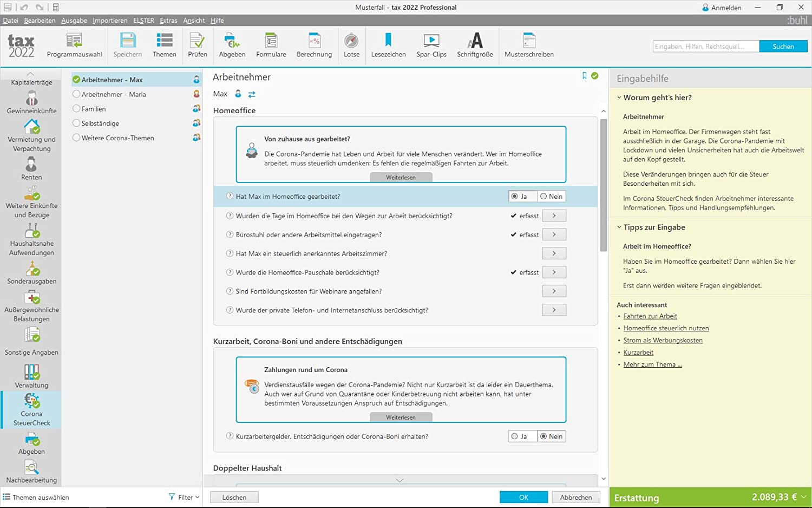Collapse the 'Worum geht's hier?' section
Image resolution: width=812 pixels, height=508 pixels.
click(x=619, y=97)
